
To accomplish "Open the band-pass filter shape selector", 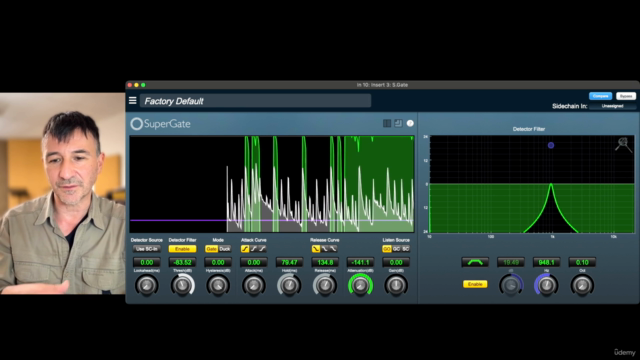I will [x=475, y=262].
